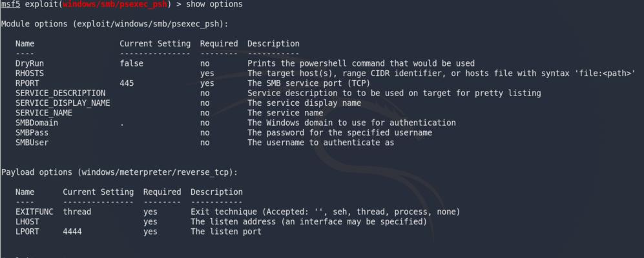Click the DryRun 'false' current setting
This screenshot has height=258, width=644.
(x=131, y=64)
